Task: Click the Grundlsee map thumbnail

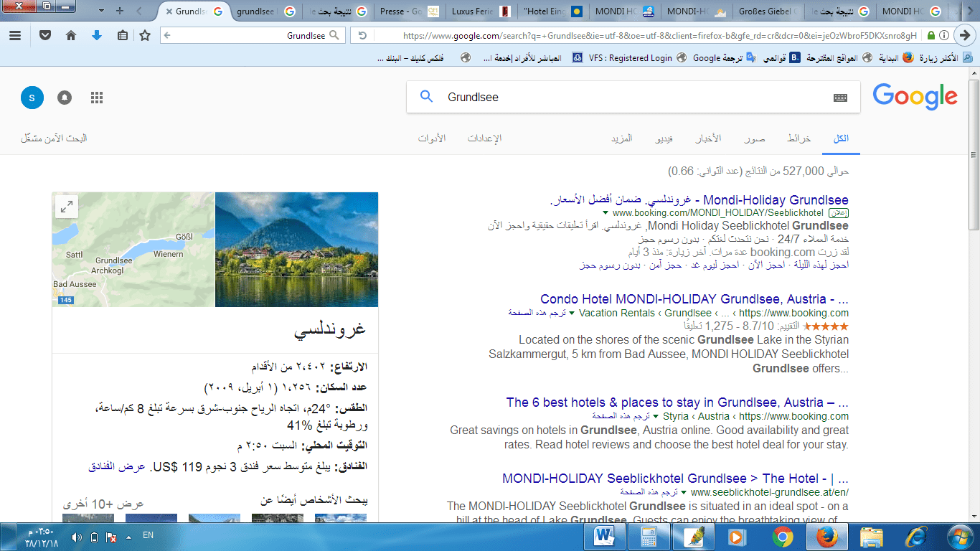Action: tap(133, 250)
